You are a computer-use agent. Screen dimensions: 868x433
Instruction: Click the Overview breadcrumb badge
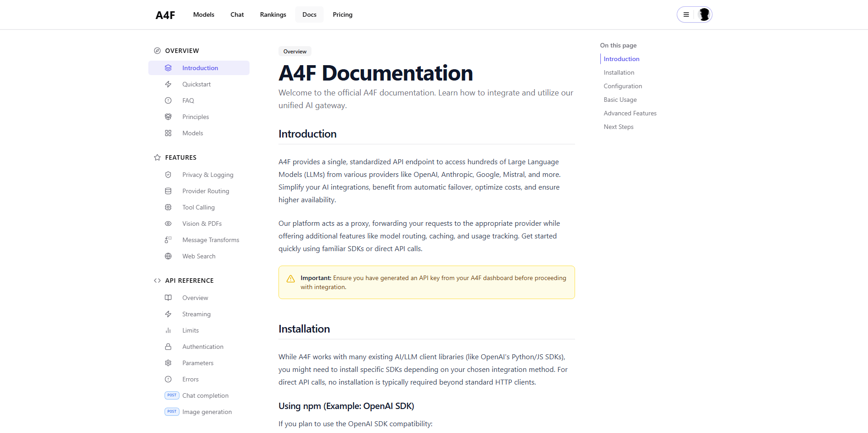(295, 52)
